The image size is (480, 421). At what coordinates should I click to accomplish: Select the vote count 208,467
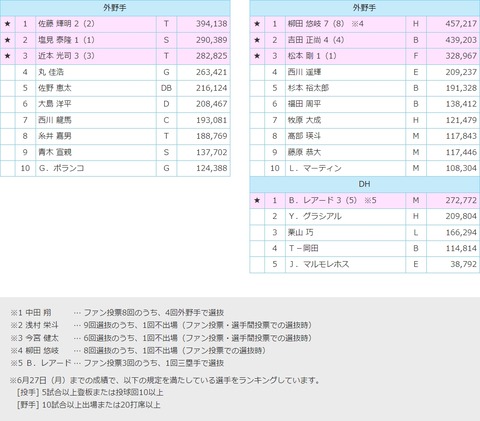coord(211,104)
